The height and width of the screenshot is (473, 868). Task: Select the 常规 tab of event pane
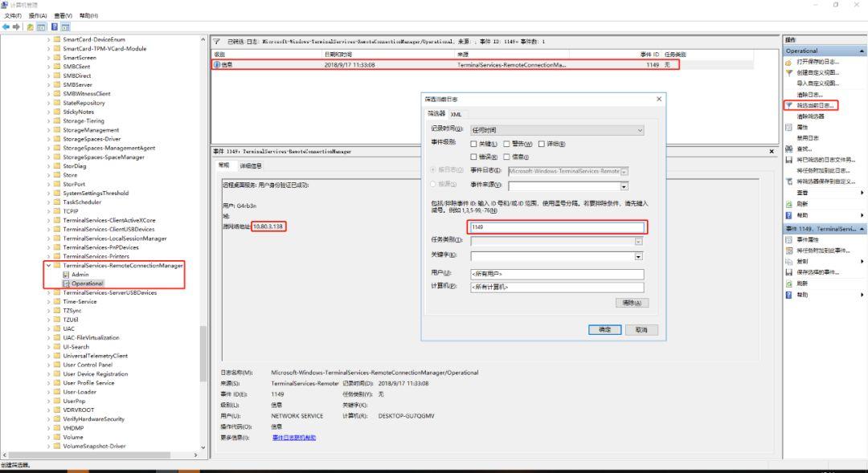pos(223,165)
